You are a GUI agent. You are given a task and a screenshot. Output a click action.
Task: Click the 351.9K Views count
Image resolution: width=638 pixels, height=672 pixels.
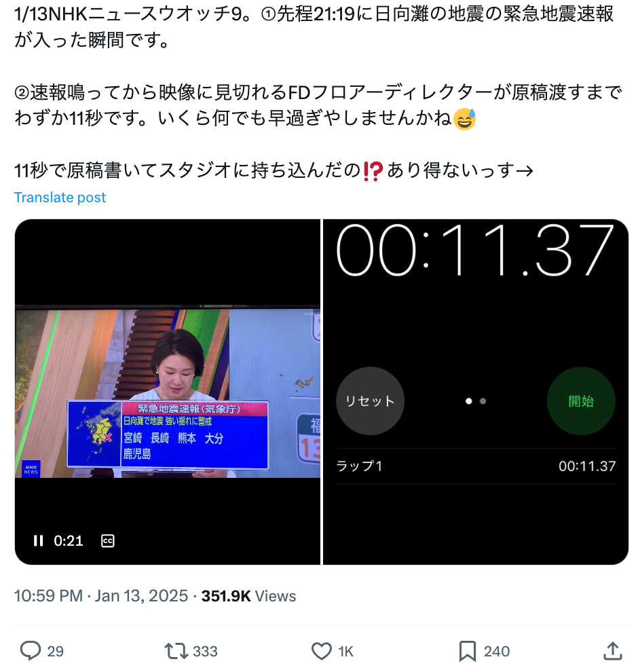tap(248, 596)
